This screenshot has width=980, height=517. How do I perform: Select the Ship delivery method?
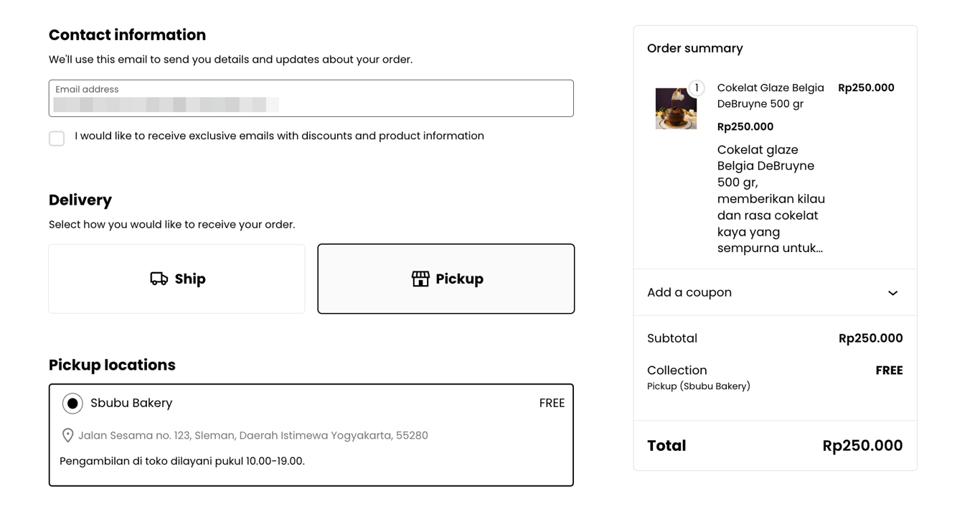[176, 279]
